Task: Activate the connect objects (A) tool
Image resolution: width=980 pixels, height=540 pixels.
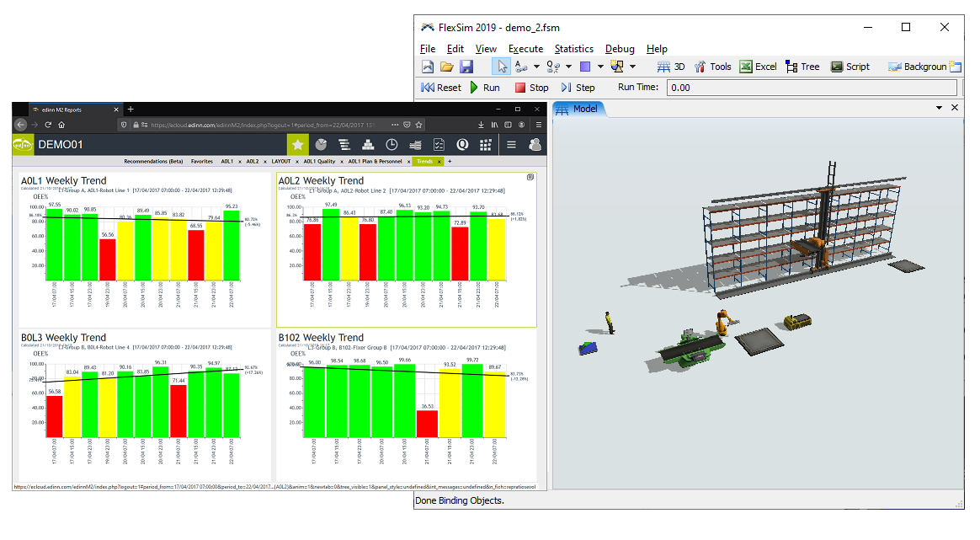Action: pyautogui.click(x=521, y=67)
